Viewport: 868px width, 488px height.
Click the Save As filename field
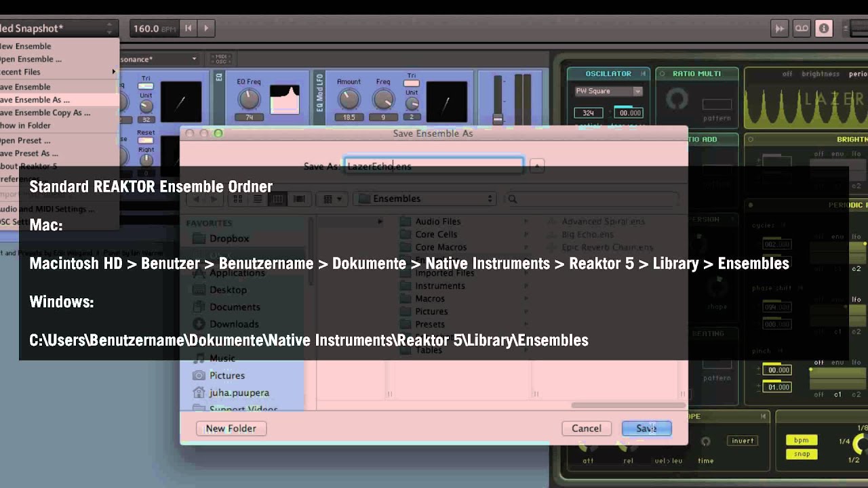click(x=434, y=165)
